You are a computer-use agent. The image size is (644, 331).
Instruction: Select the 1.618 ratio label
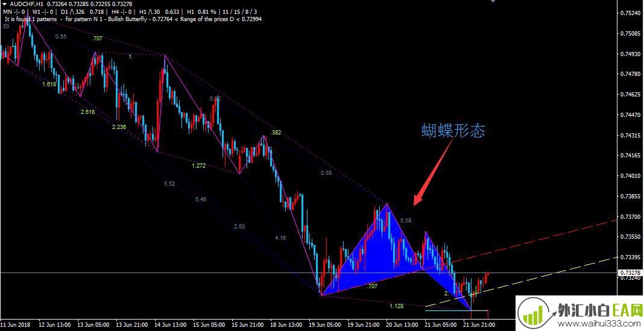pos(49,84)
